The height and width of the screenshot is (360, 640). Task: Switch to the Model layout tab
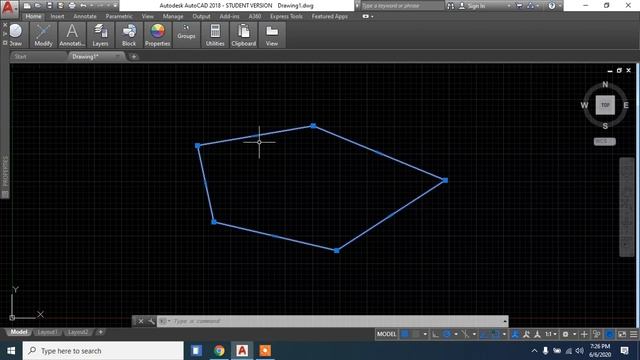[x=19, y=332]
